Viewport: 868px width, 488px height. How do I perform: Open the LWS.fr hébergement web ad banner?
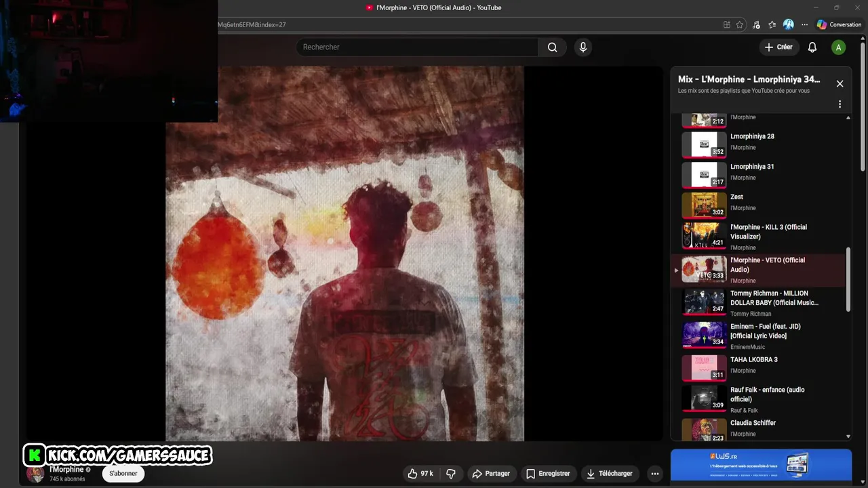pos(761,465)
